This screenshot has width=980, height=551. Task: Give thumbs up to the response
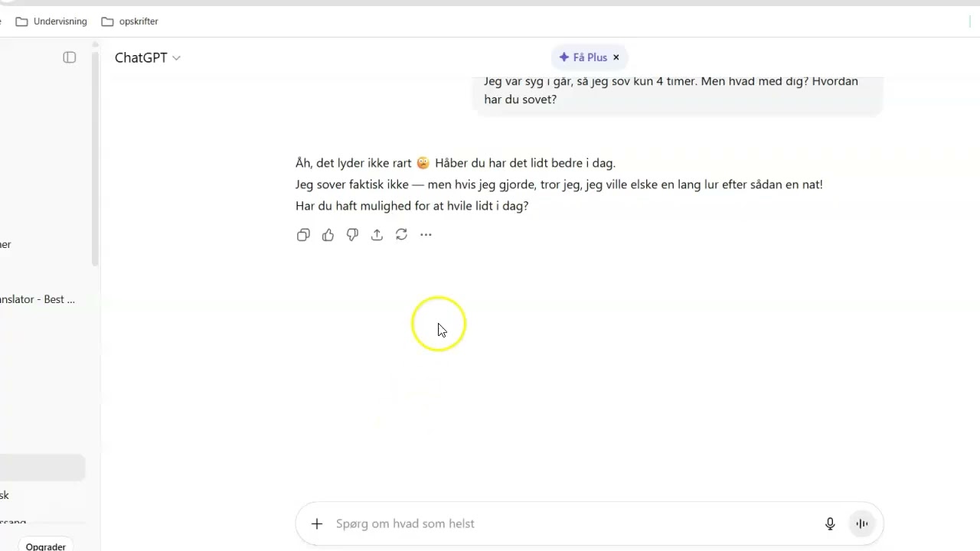pos(328,235)
